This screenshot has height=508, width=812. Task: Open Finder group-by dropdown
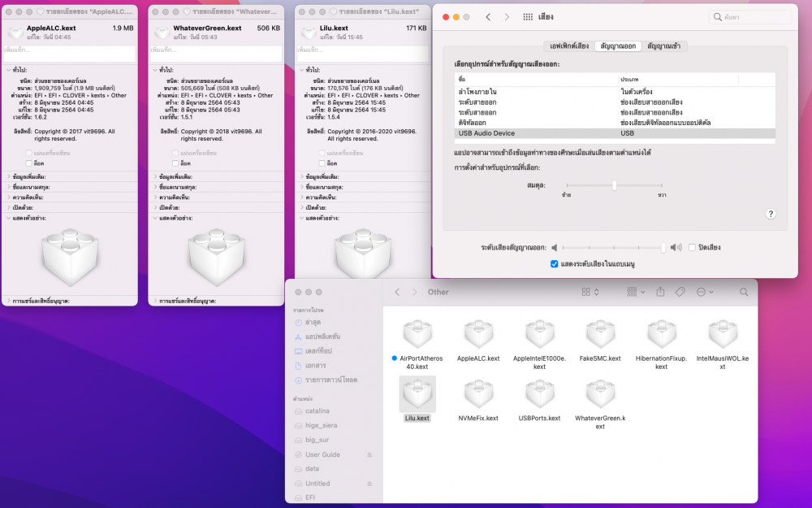(x=636, y=293)
